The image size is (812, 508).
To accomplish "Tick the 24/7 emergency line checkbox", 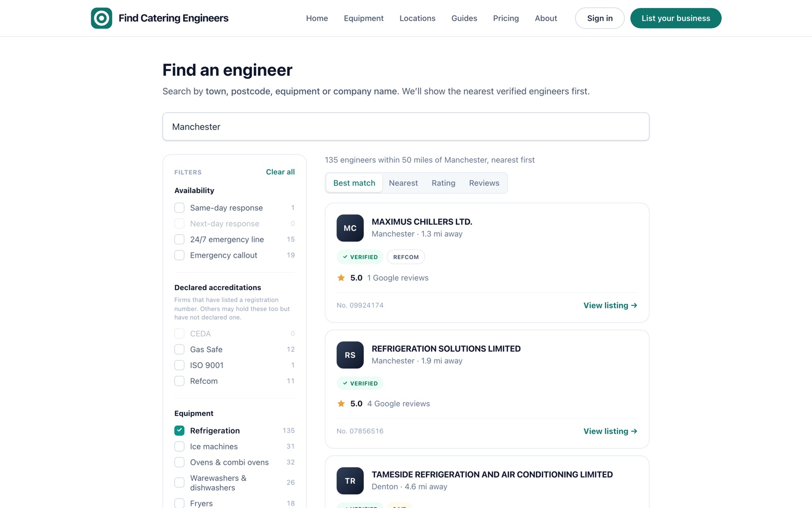I will 179,239.
